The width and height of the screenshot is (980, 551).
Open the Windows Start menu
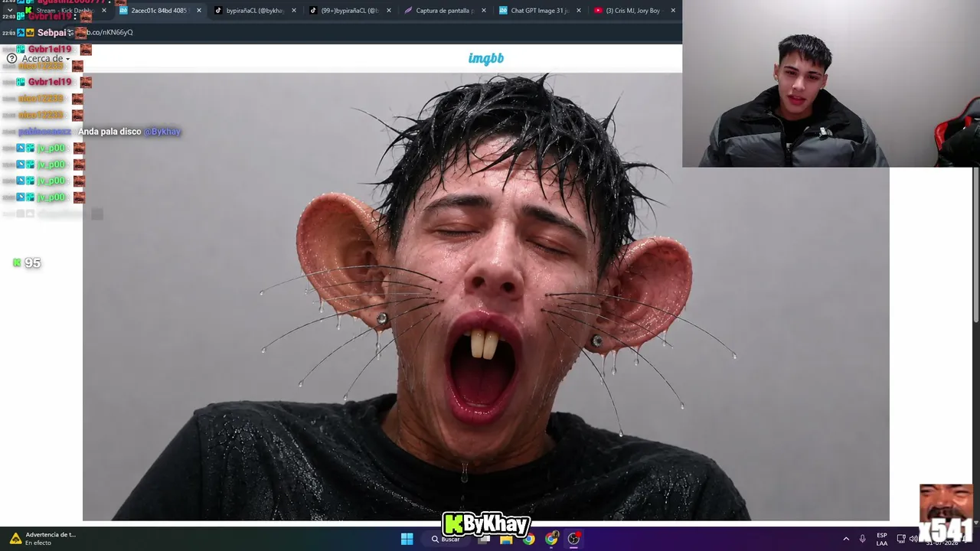point(407,539)
